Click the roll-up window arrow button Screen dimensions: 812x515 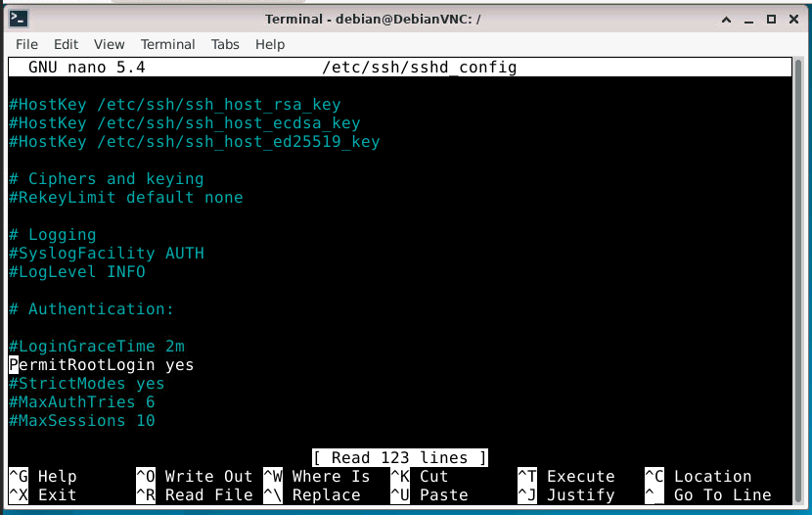tap(727, 20)
